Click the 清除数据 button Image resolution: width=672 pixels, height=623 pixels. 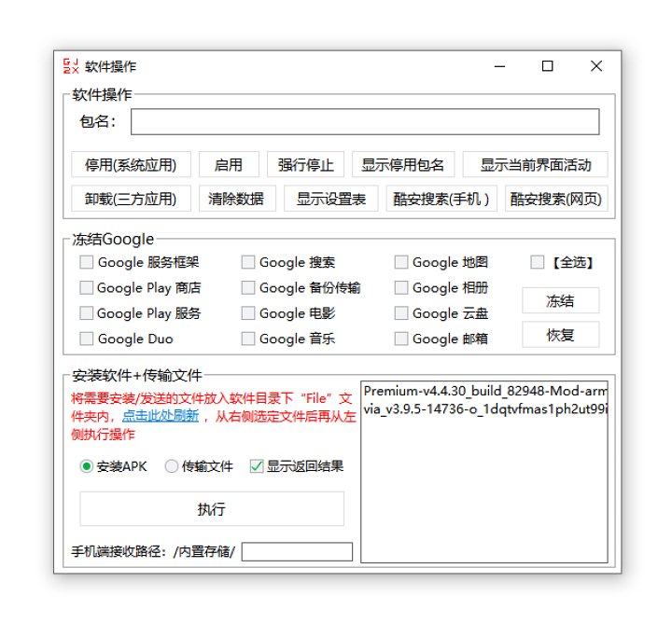(x=236, y=199)
